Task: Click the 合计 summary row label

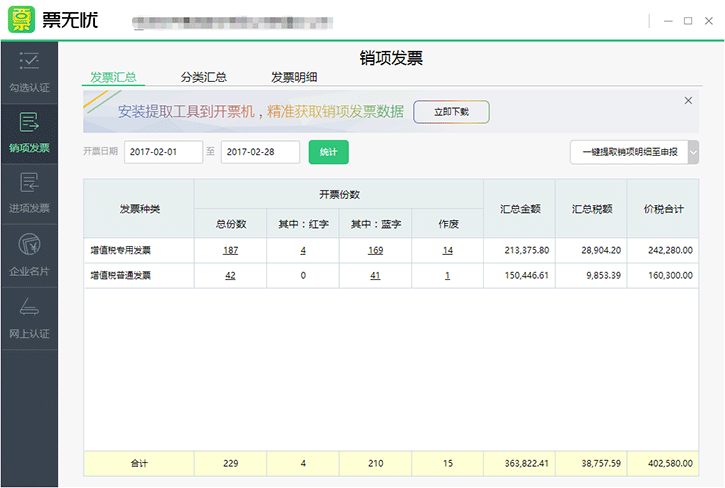Action: (139, 463)
